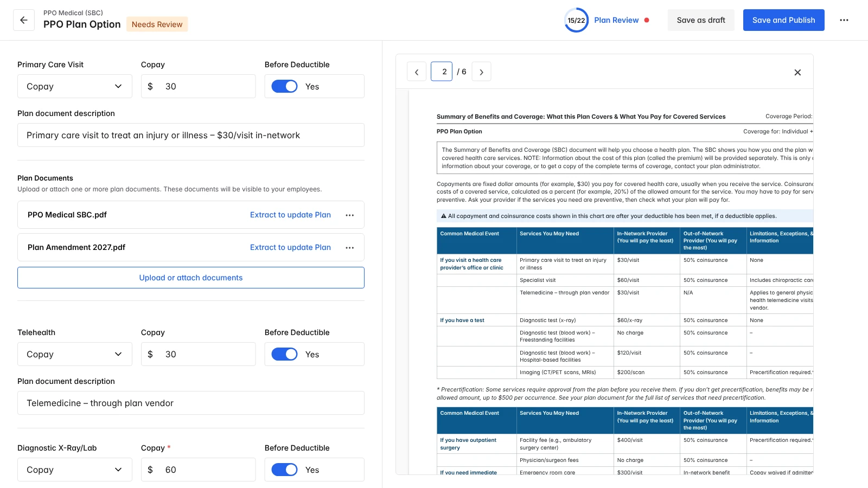Edit Telehealth copay amount field
868x488 pixels.
198,354
